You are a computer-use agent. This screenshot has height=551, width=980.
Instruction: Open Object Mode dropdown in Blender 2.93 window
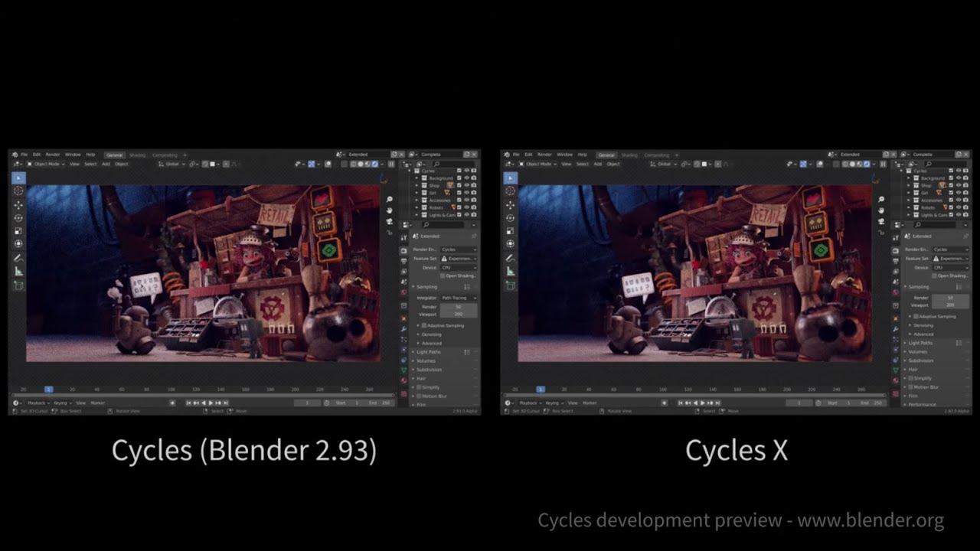[x=46, y=164]
